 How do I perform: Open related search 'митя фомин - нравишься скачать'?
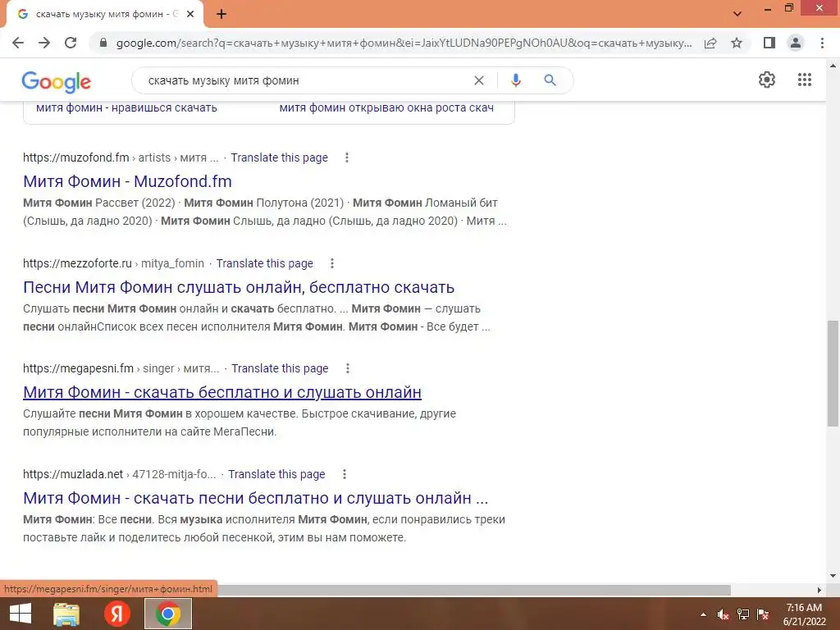[x=126, y=107]
